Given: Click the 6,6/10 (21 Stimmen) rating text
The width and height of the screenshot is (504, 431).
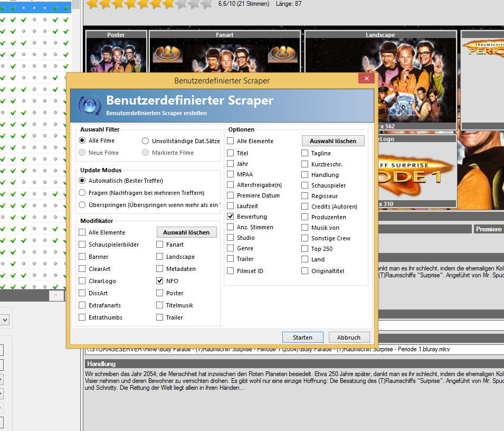Looking at the screenshot, I should tap(244, 4).
